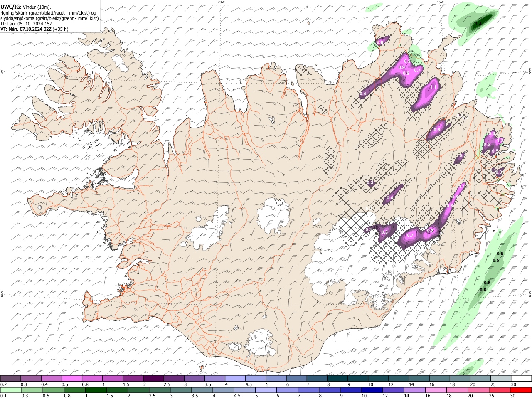The image size is (532, 399).
Task: Select upper legend row 0.5 bright pink swatch
Action: [72, 379]
